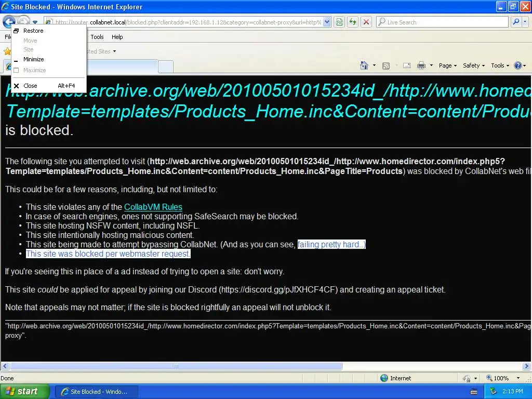Choose Minimize from the system menu
The height and width of the screenshot is (399, 532).
tap(48, 59)
